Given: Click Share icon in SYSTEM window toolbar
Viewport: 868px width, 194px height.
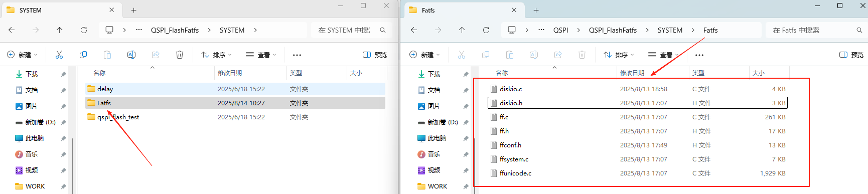Looking at the screenshot, I should pyautogui.click(x=156, y=55).
